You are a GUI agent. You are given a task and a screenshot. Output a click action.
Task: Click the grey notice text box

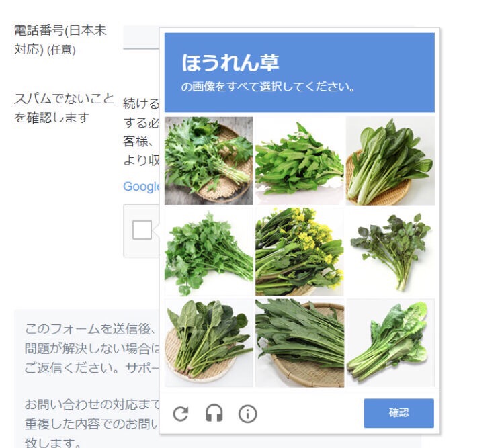pyautogui.click(x=87, y=379)
